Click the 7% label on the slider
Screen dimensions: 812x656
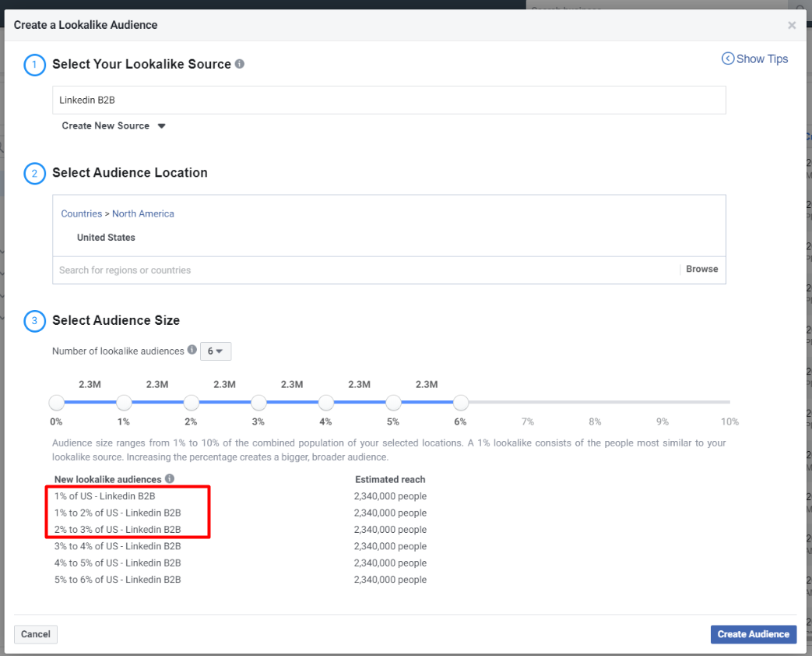click(528, 421)
